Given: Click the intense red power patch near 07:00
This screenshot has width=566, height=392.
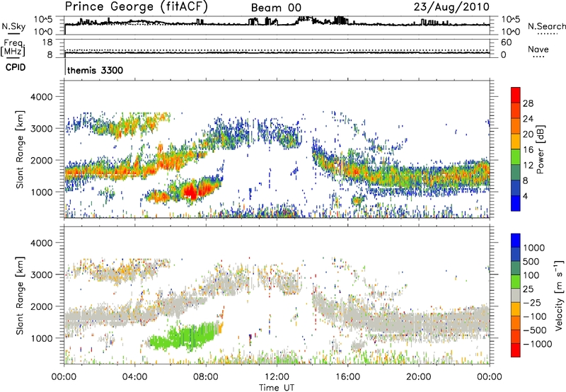Looking at the screenshot, I should click(x=191, y=191).
